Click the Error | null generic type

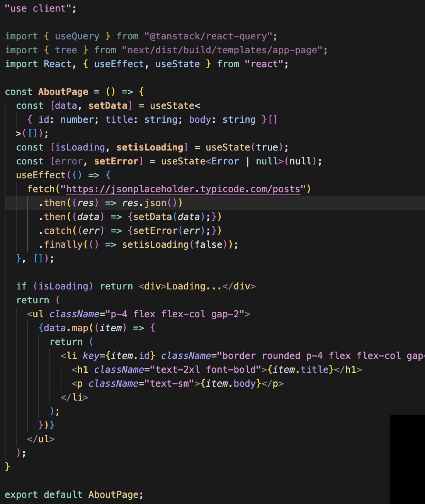point(245,161)
